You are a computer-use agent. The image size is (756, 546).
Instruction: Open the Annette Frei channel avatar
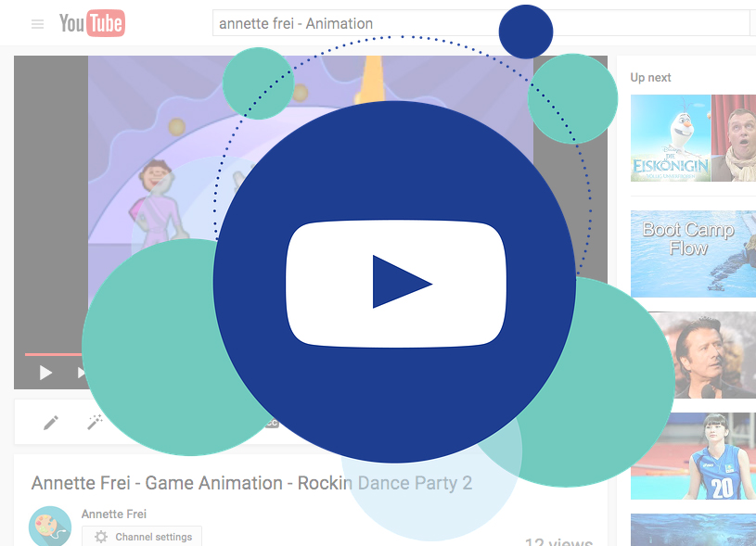pos(50,527)
